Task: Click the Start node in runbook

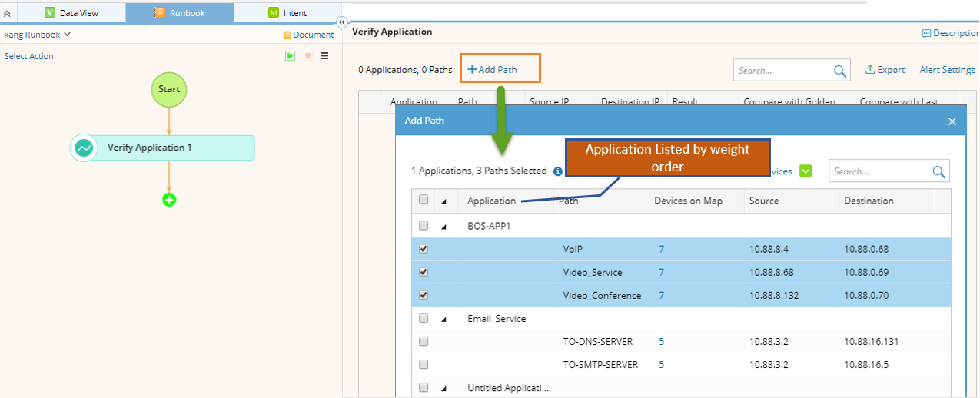Action: click(x=169, y=89)
